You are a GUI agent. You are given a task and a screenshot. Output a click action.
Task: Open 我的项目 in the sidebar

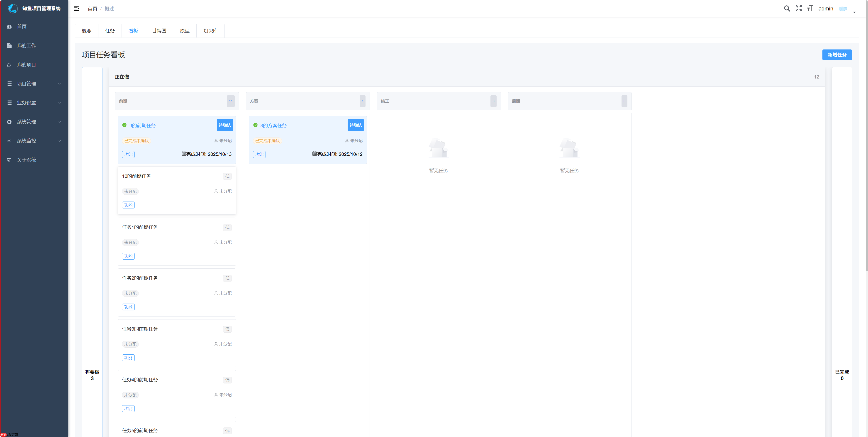pyautogui.click(x=27, y=64)
